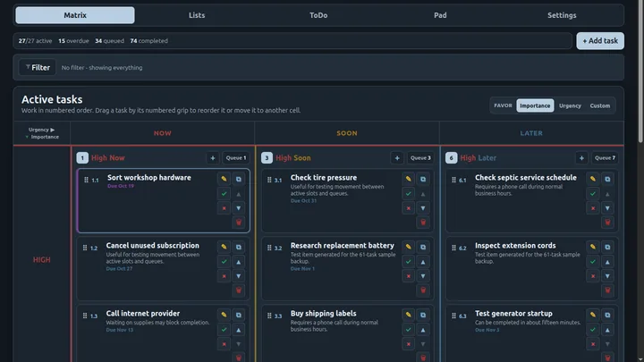Click the page vertical scrollbar
This screenshot has width=644, height=362.
pyautogui.click(x=640, y=72)
